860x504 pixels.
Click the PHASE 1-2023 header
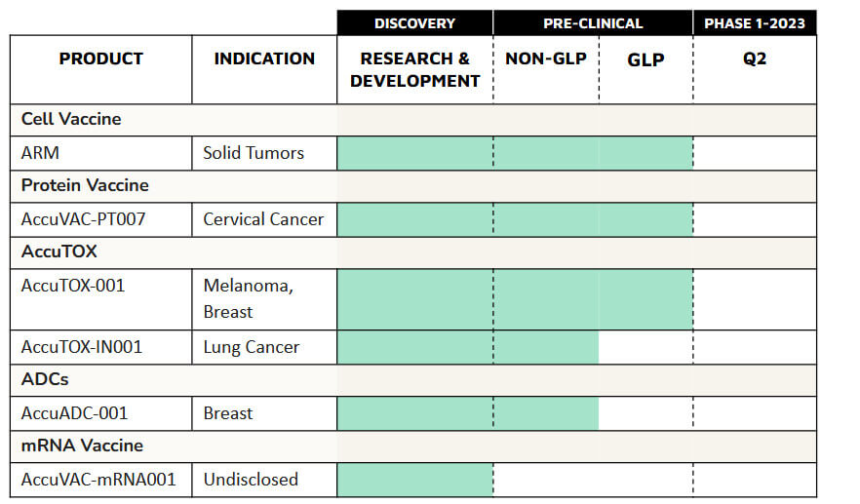(755, 23)
